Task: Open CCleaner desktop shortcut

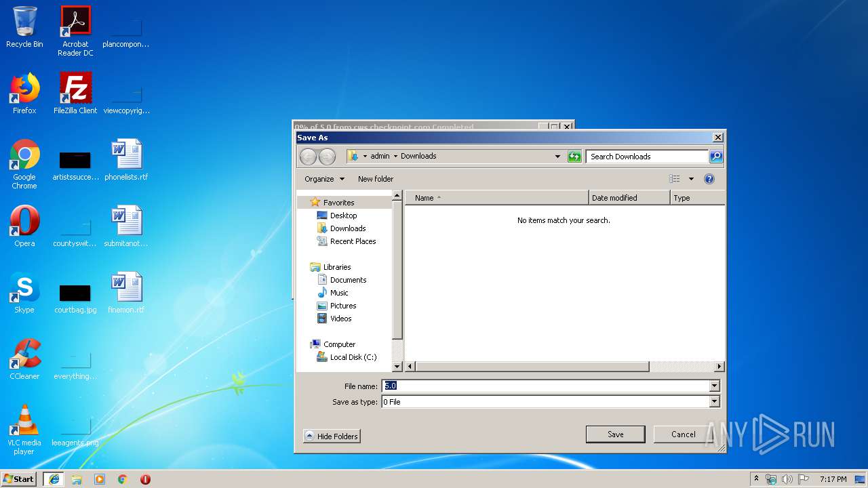Action: [24, 359]
